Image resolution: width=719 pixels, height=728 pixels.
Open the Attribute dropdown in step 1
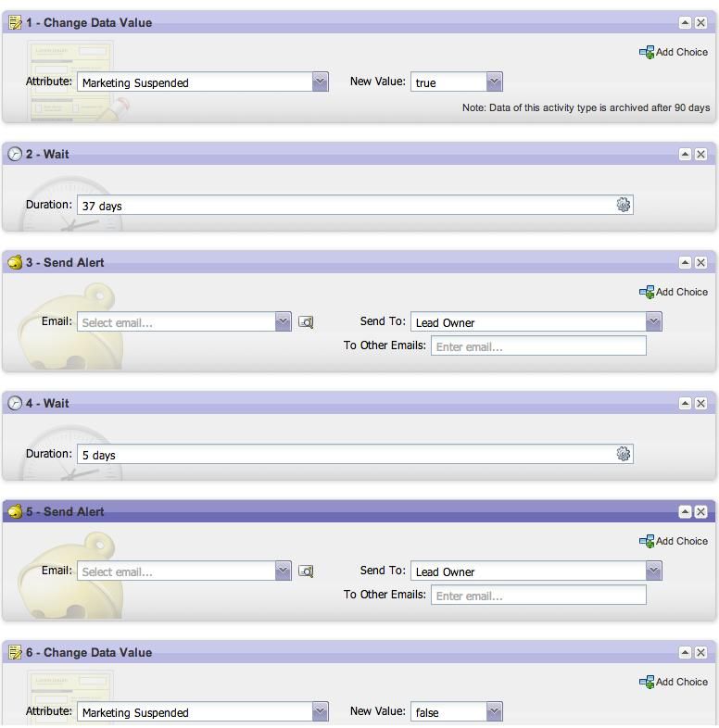(x=320, y=82)
